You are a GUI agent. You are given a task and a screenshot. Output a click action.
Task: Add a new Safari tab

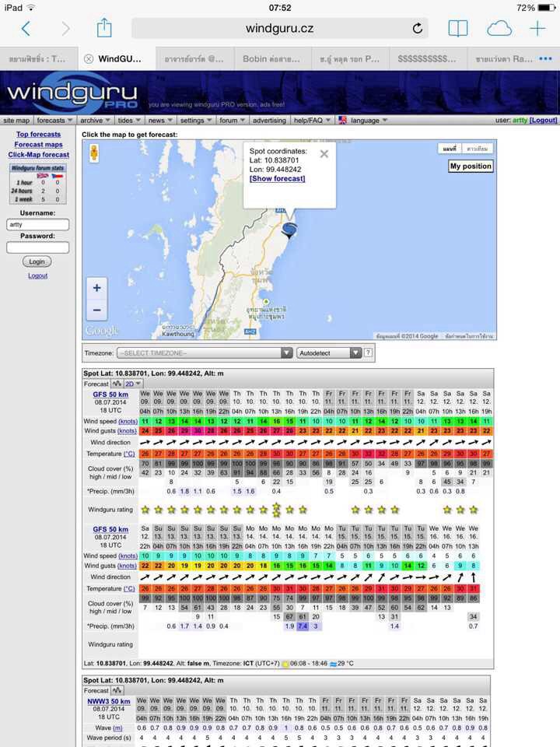537,29
